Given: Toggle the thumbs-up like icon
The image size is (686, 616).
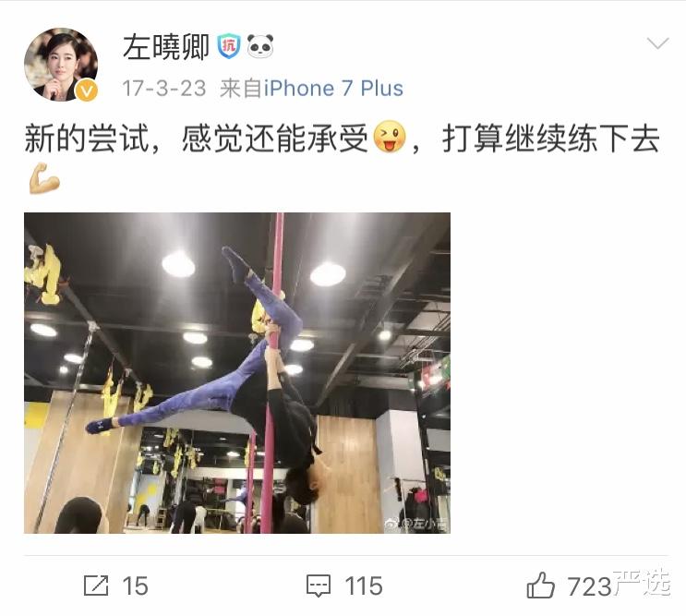Looking at the screenshot, I should pyautogui.click(x=541, y=586).
